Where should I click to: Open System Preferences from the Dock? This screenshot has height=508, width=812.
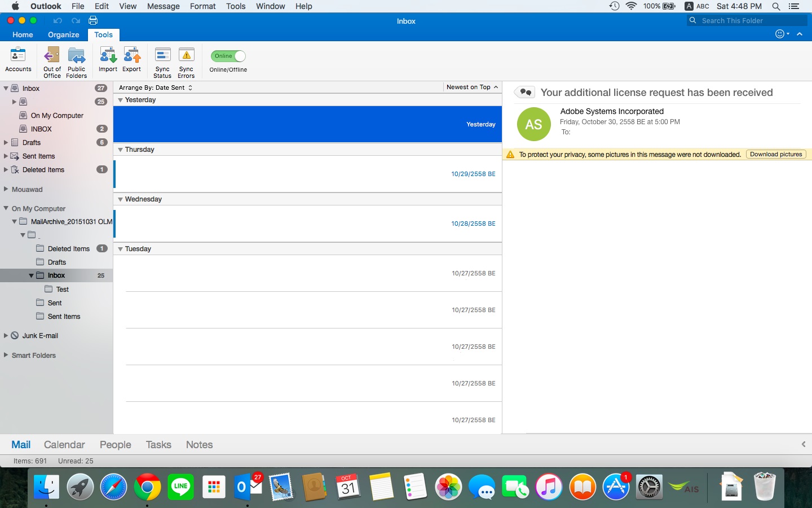coord(649,487)
